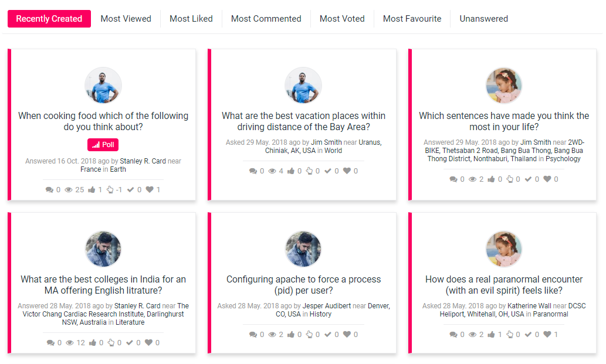
Task: Click thumbs-up icon on the cooking food poll card
Action: (92, 190)
